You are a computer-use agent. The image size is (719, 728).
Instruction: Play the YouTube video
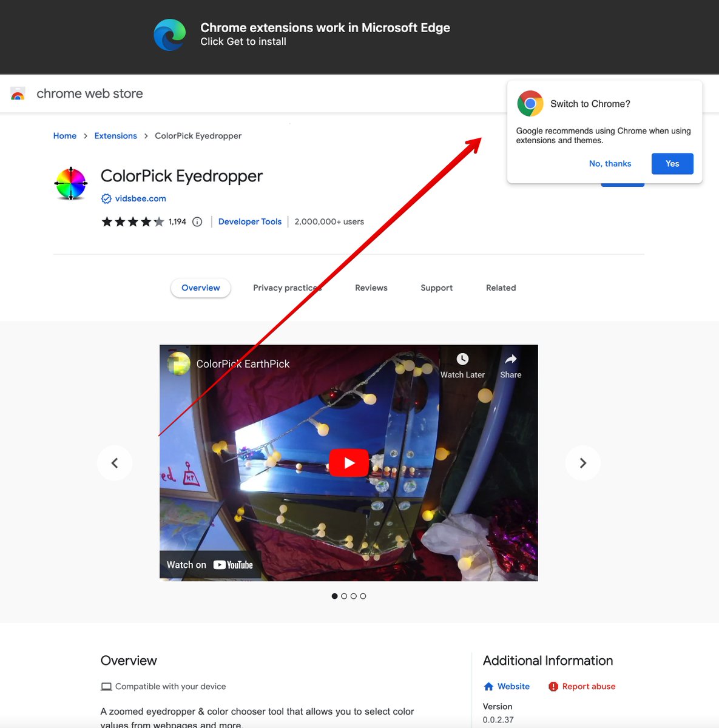click(349, 463)
